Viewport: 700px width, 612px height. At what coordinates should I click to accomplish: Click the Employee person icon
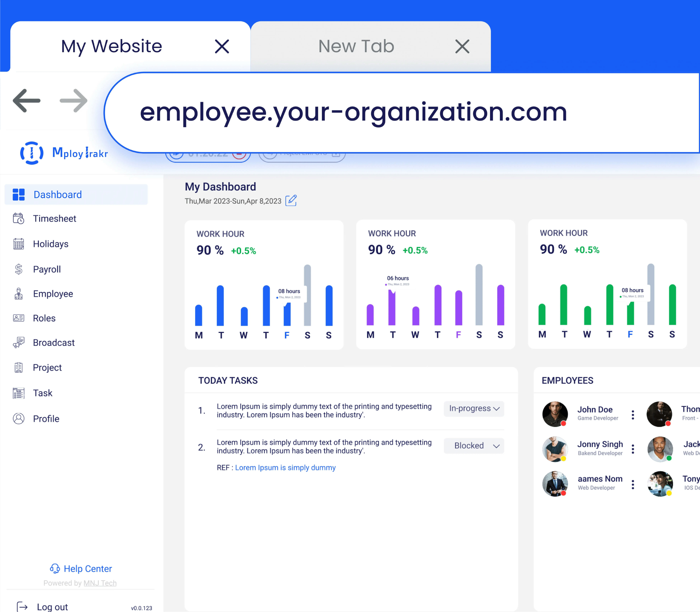tap(18, 294)
